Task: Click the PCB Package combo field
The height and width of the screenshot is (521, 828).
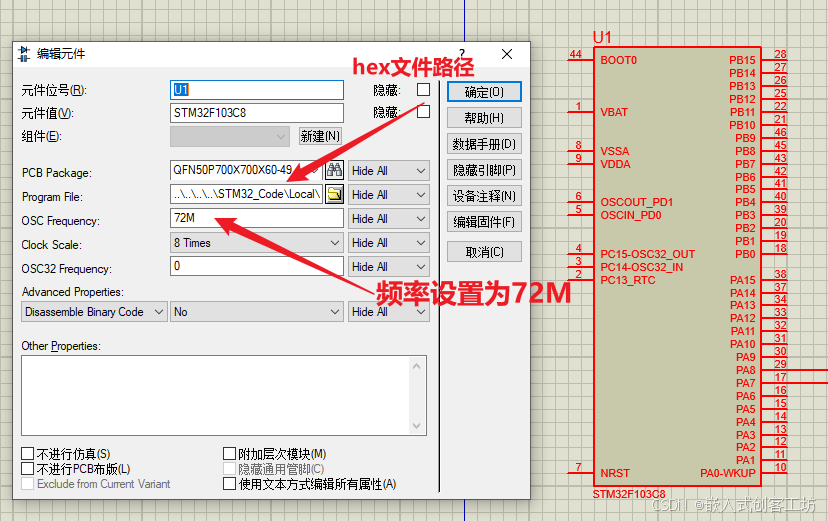Action: [246, 170]
